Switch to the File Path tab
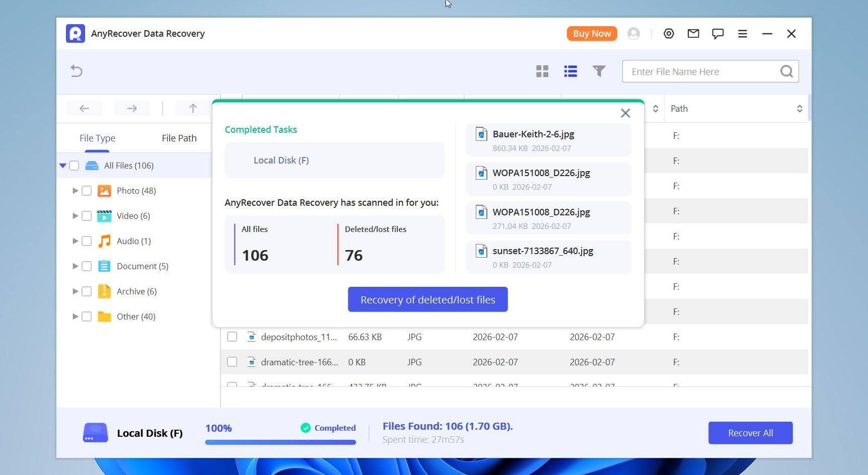The height and width of the screenshot is (475, 868). (179, 138)
